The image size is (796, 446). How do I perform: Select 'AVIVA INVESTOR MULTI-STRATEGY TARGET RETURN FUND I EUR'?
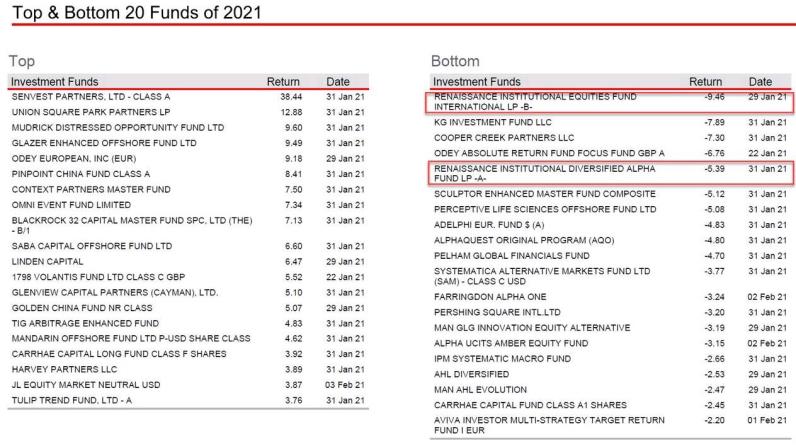[x=549, y=425]
